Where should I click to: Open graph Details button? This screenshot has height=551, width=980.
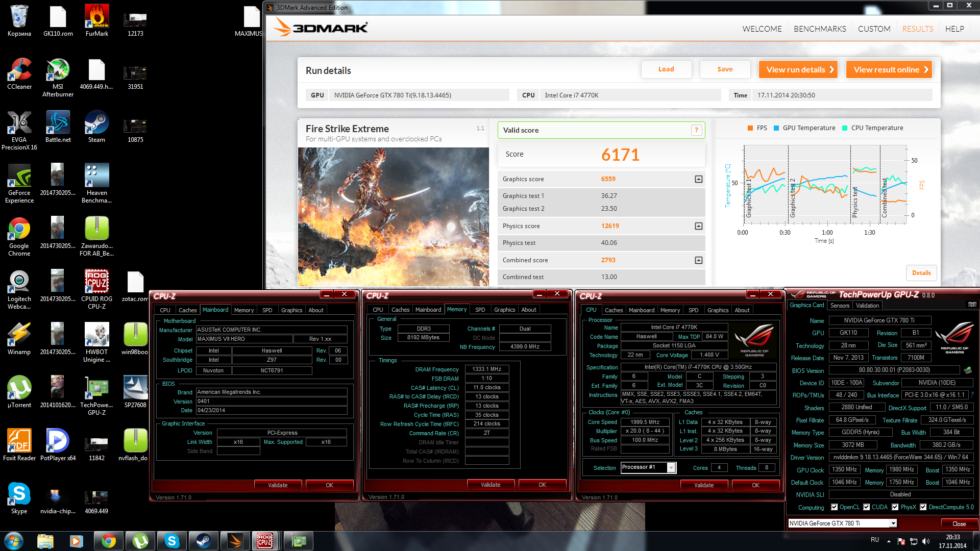[921, 273]
